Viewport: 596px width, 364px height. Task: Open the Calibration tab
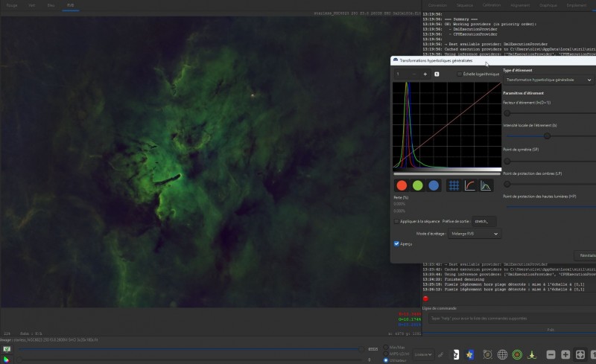click(492, 5)
